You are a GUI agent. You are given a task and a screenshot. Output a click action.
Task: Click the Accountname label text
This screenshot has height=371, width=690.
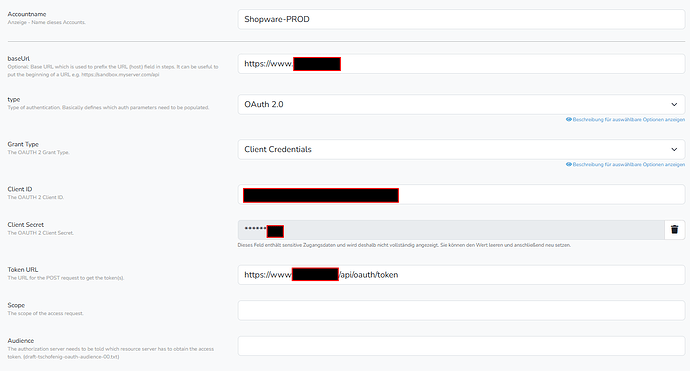coord(27,14)
